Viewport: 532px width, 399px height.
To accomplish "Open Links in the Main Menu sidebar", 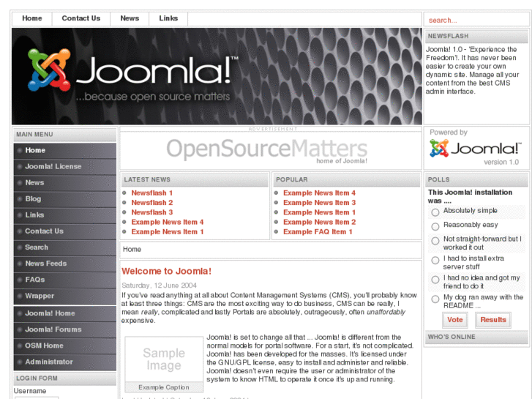I will [65, 215].
